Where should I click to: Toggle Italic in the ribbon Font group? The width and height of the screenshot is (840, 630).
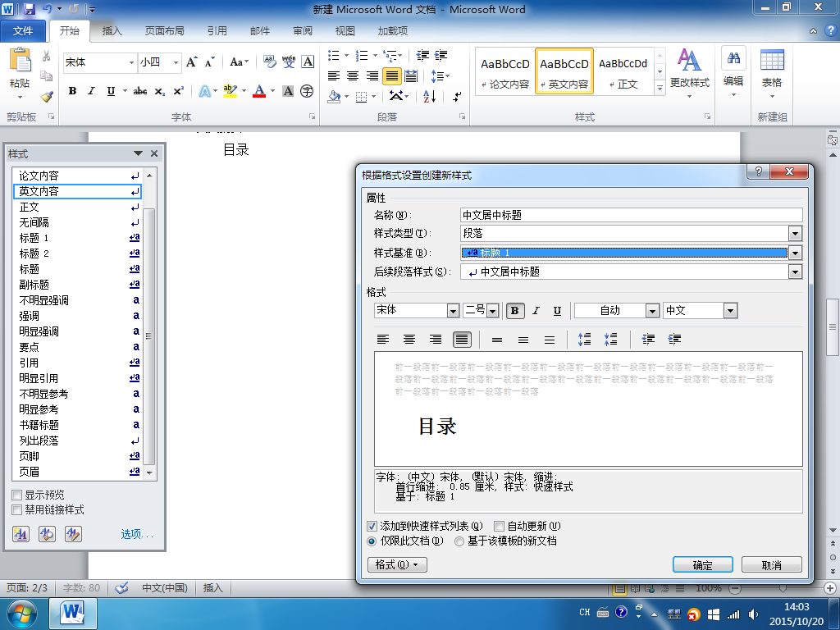pyautogui.click(x=92, y=91)
